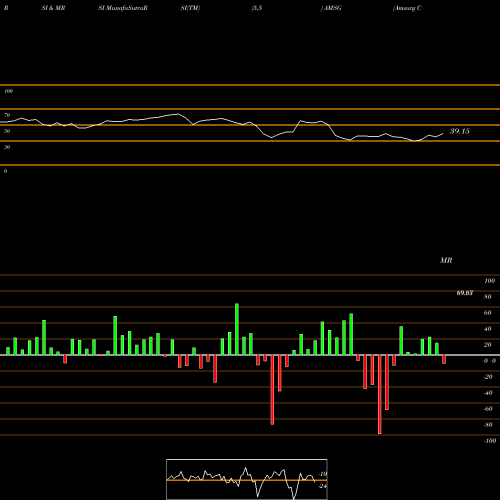This screenshot has height=500, width=500.
Task: Click the '-100' MR axis label
Action: point(490,441)
